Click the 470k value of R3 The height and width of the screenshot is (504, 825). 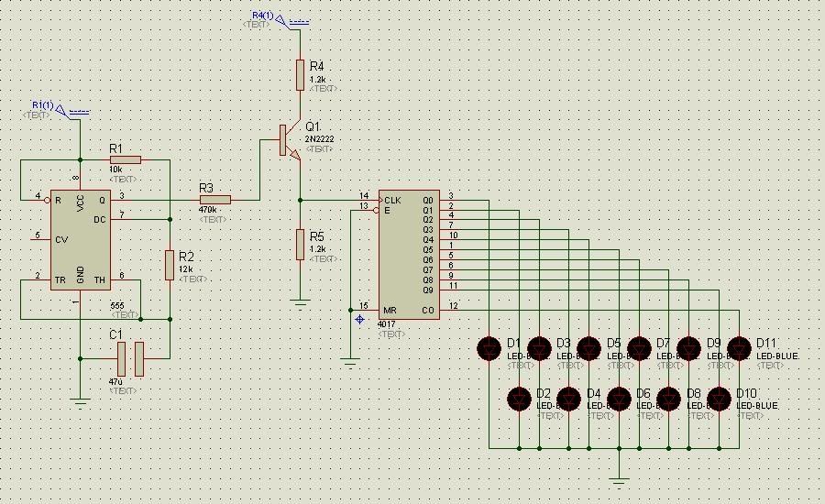(x=207, y=209)
